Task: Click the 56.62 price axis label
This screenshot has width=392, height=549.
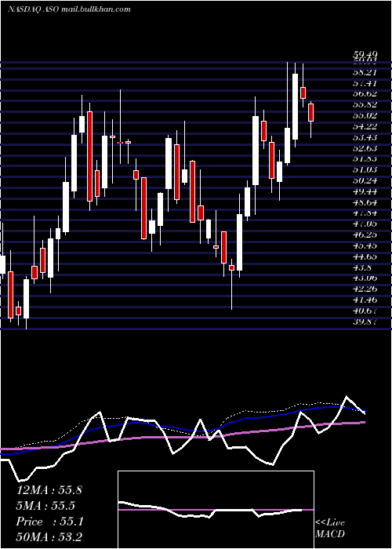Action: (365, 94)
